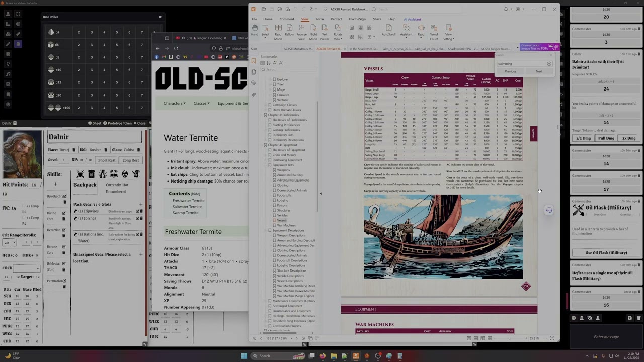Click the PDF zoom slider in status bar
644x362 pixels.
(x=509, y=338)
